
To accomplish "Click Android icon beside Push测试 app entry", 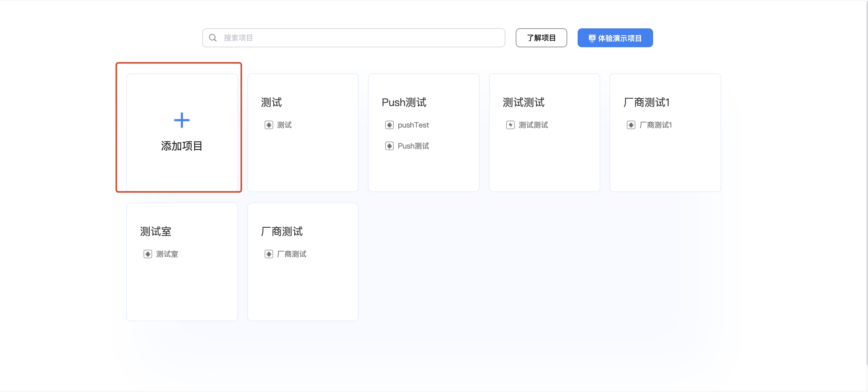I will (x=389, y=146).
